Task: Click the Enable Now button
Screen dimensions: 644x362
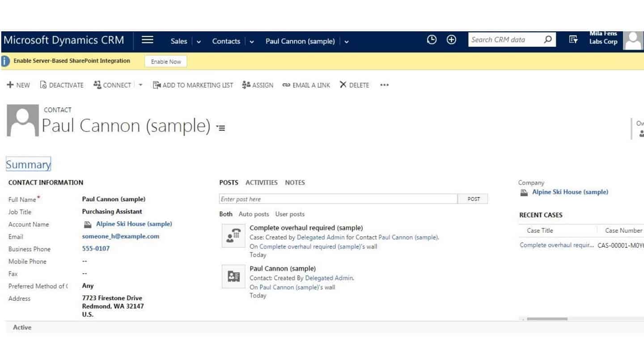Action: coord(166,62)
